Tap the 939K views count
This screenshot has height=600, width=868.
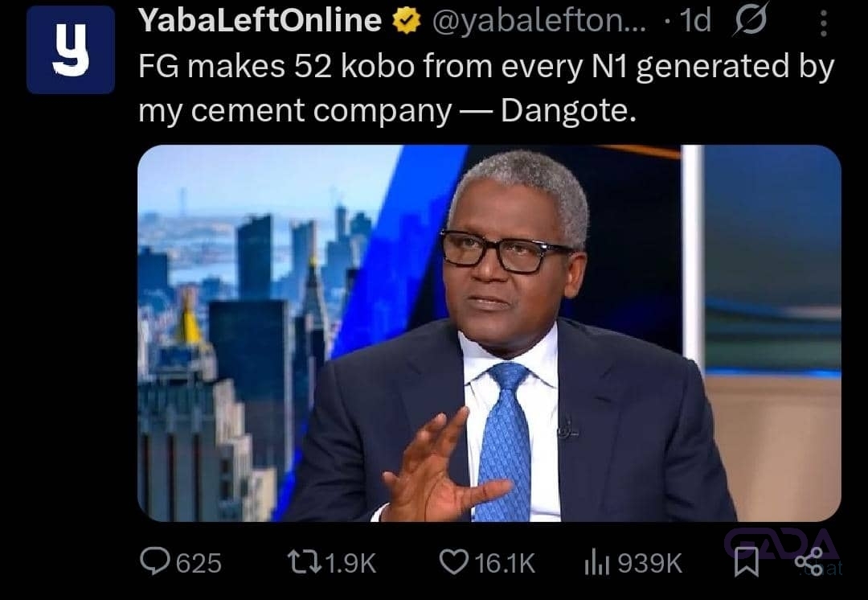[650, 564]
